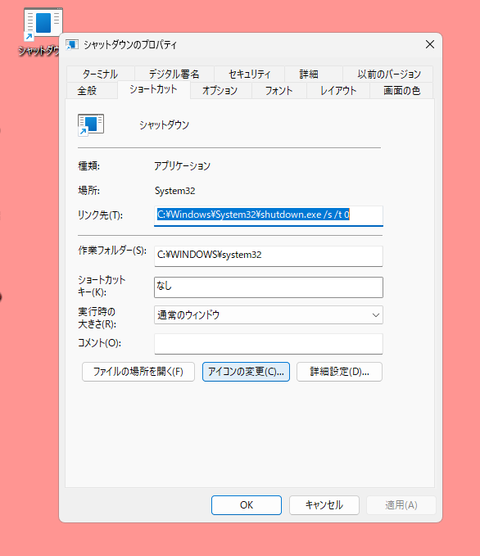Switch to the フォント tab
The height and width of the screenshot is (556, 480).
click(279, 91)
